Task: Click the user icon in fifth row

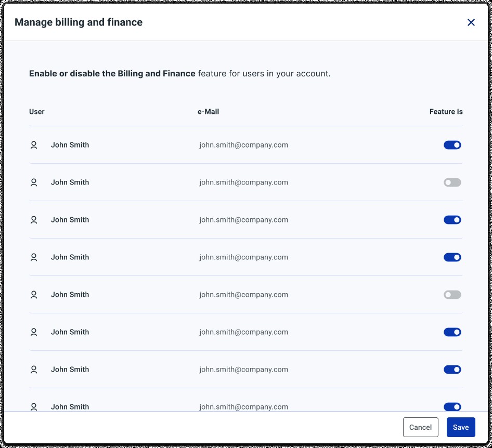Action: coord(34,294)
